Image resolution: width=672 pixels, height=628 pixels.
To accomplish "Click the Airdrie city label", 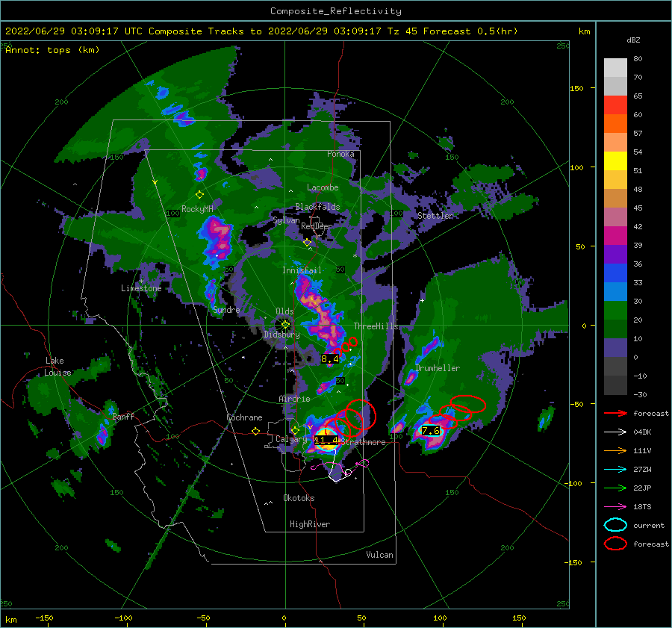I will click(x=294, y=399).
